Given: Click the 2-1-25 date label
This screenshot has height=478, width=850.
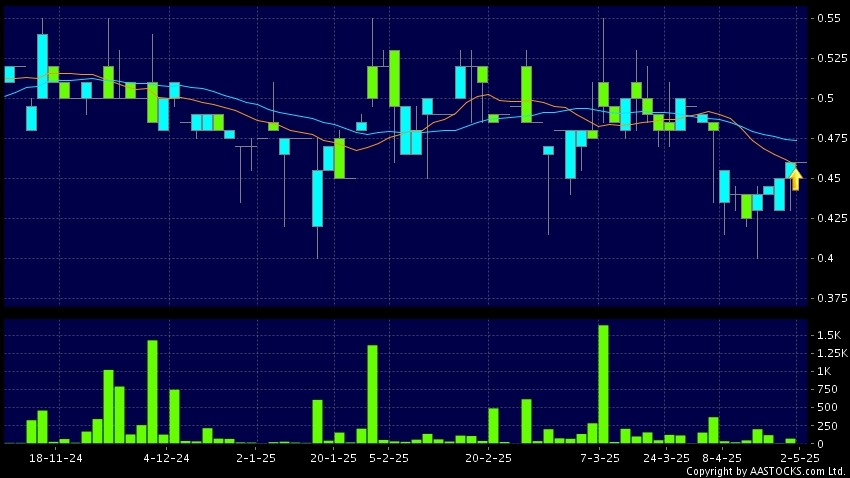Looking at the screenshot, I should [256, 458].
